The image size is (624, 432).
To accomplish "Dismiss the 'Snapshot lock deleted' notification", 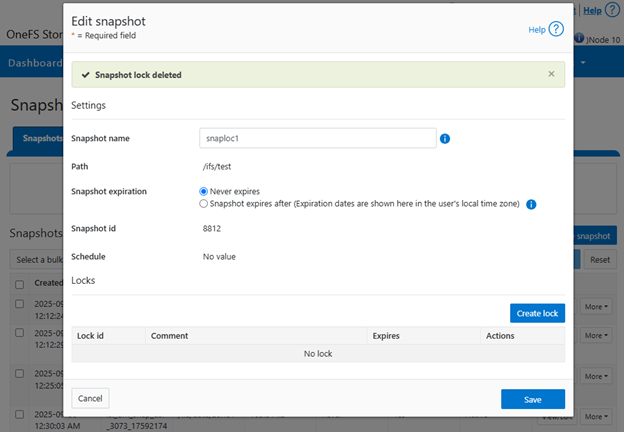I will pyautogui.click(x=551, y=74).
